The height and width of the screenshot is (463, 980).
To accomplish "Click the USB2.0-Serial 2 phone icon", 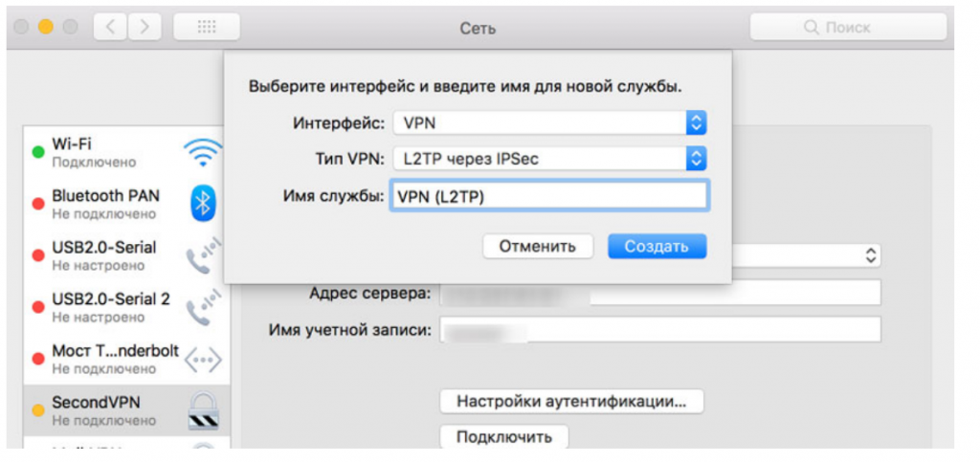I will pyautogui.click(x=202, y=306).
